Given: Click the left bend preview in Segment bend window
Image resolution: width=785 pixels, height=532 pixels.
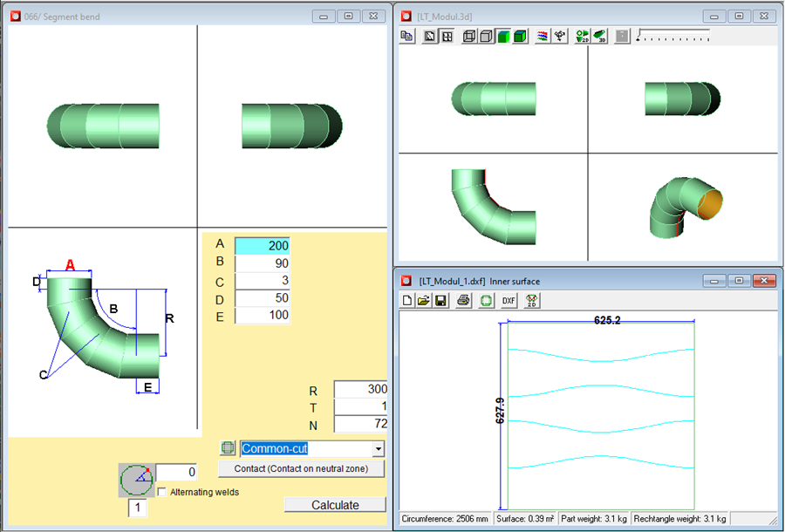Looking at the screenshot, I should 103,126.
